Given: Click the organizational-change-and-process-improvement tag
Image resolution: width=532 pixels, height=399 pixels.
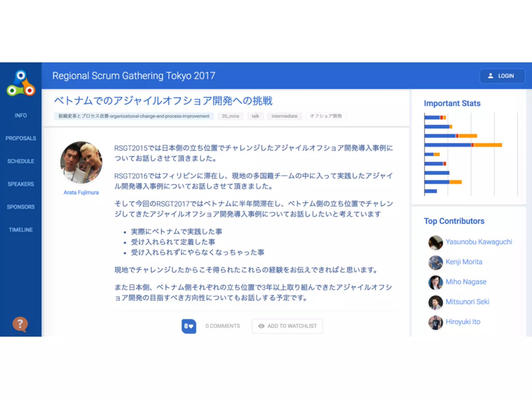Looking at the screenshot, I should (x=134, y=116).
